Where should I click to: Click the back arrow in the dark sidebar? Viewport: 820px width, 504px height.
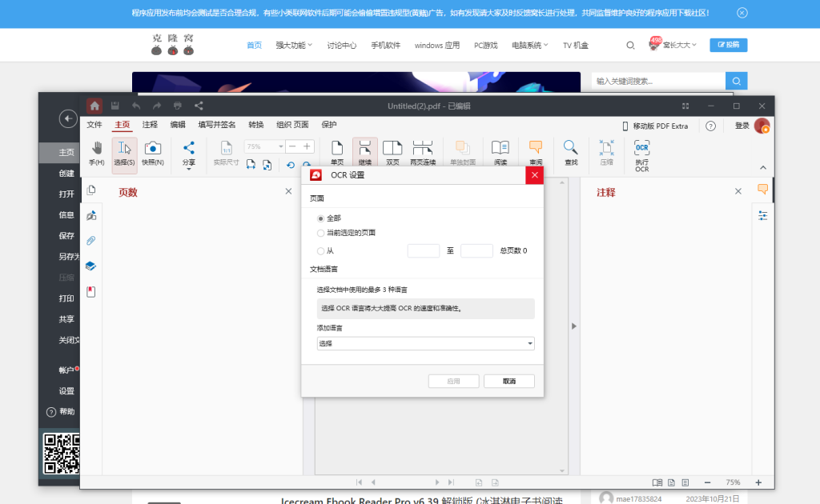[68, 118]
